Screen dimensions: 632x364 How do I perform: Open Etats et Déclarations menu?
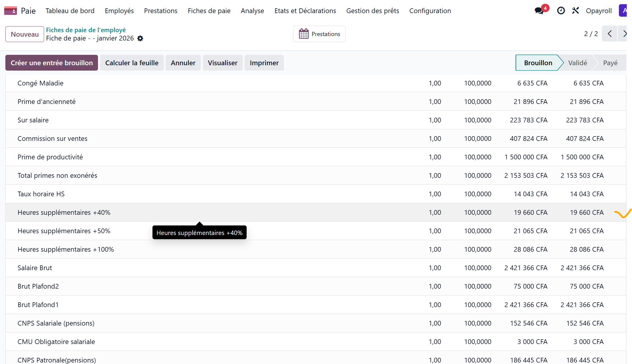tap(305, 11)
